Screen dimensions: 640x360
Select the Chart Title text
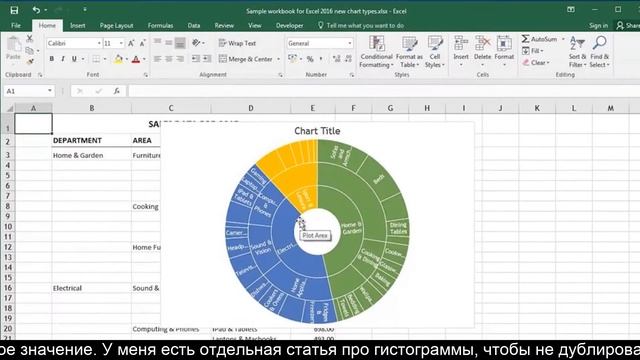(x=317, y=131)
